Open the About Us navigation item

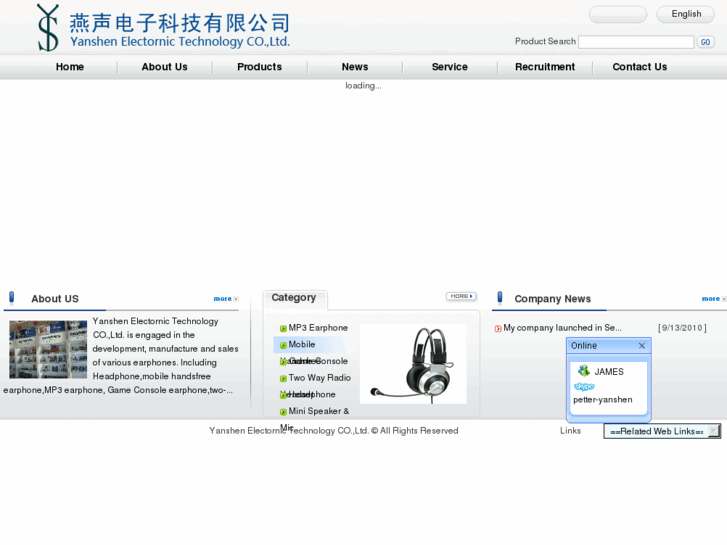coord(165,67)
